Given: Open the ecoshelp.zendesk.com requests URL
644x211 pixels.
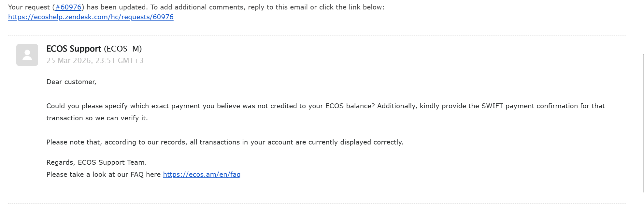Looking at the screenshot, I should [91, 17].
